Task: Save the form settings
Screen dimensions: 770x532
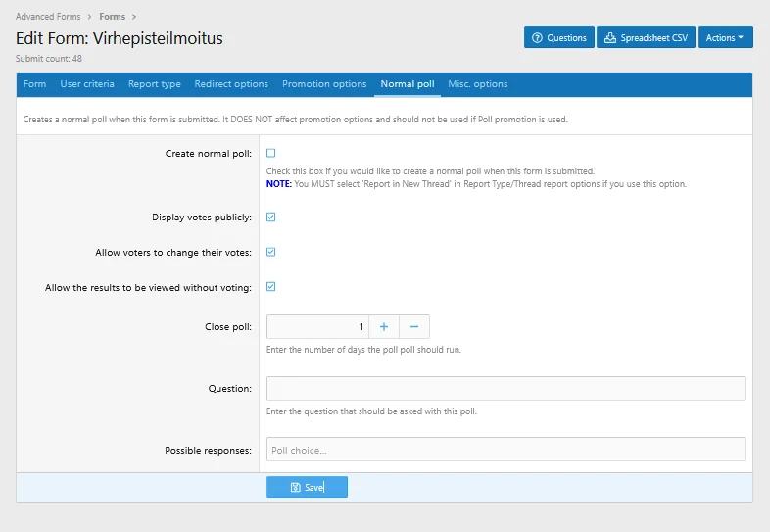Action: 307,487
